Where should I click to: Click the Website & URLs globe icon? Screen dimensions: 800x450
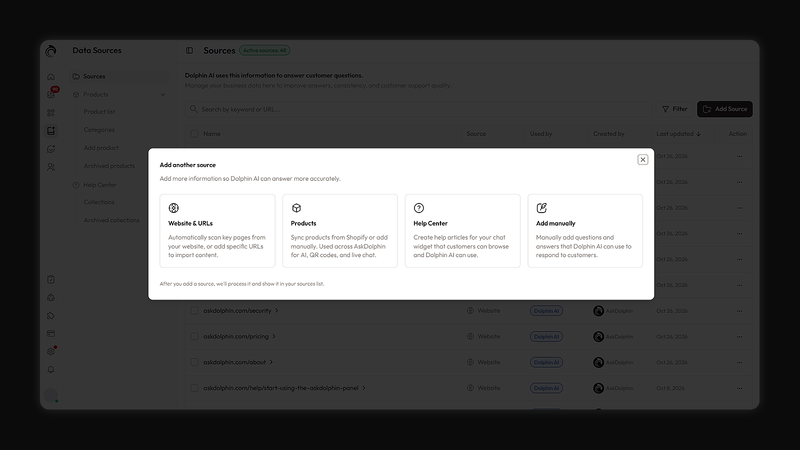click(x=173, y=208)
